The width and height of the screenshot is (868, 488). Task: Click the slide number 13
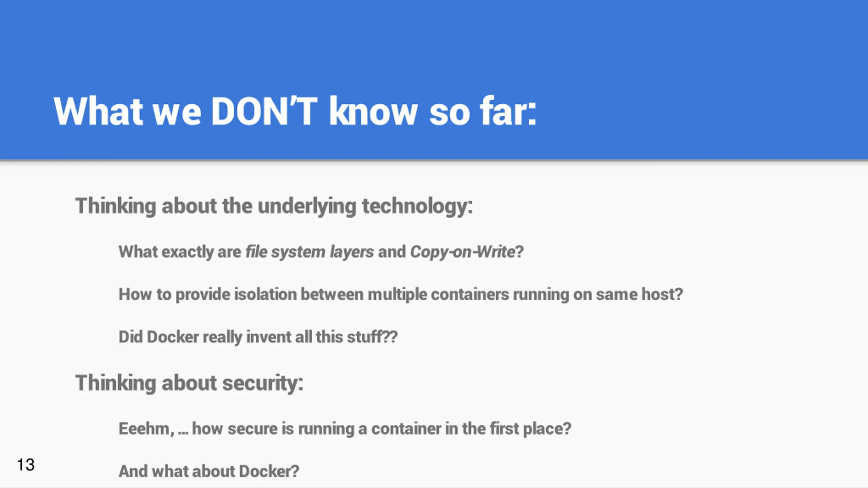26,465
